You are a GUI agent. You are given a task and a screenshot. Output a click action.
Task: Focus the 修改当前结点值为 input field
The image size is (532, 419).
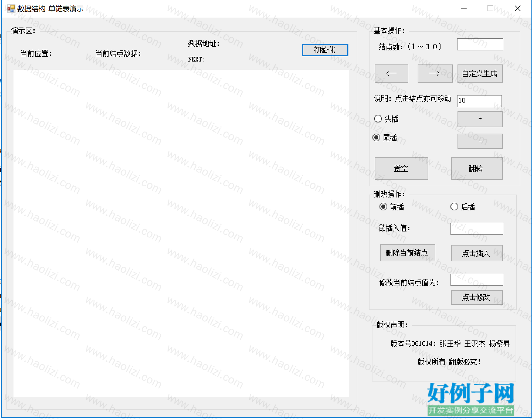tap(477, 280)
